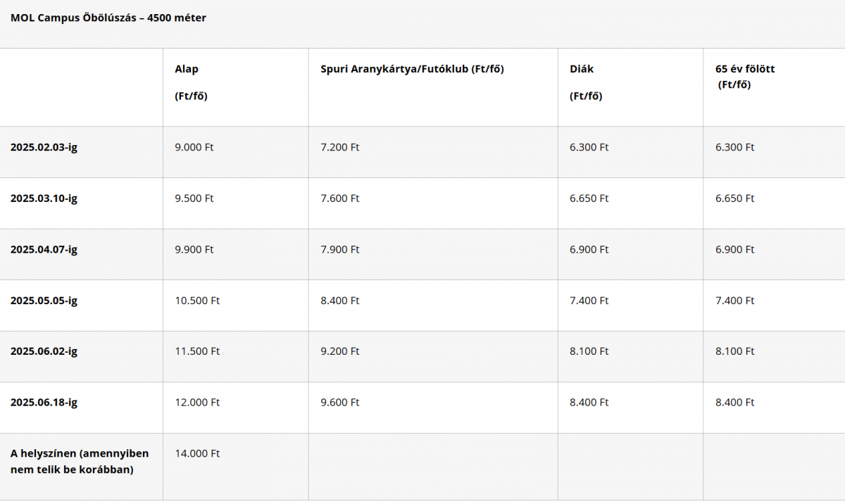Select the 2025.06.02-ig row label
The image size is (845, 504).
tap(44, 351)
